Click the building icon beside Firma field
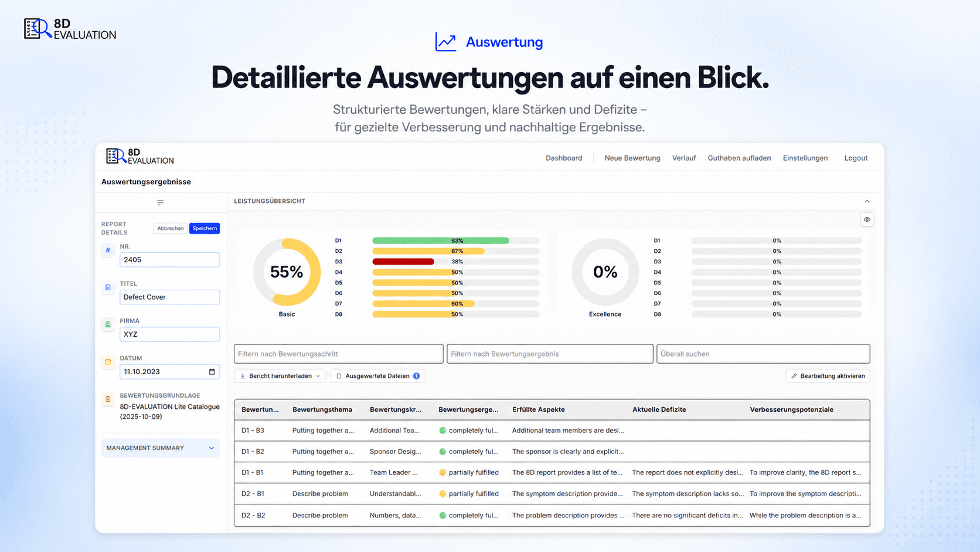The width and height of the screenshot is (980, 552). pos(108,324)
